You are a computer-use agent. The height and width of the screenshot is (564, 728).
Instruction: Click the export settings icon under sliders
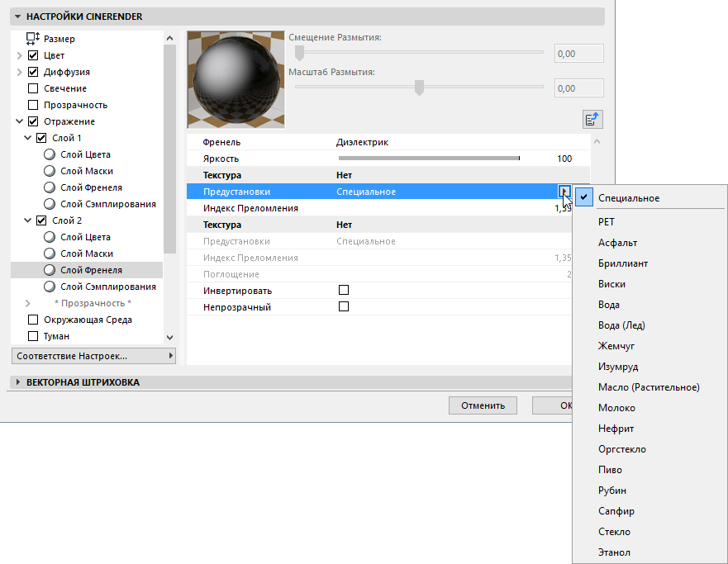click(x=592, y=120)
